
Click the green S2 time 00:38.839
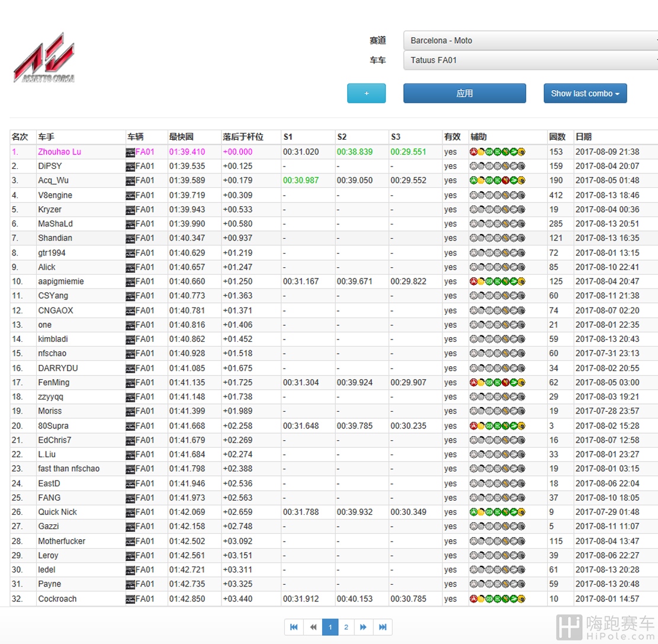point(355,152)
